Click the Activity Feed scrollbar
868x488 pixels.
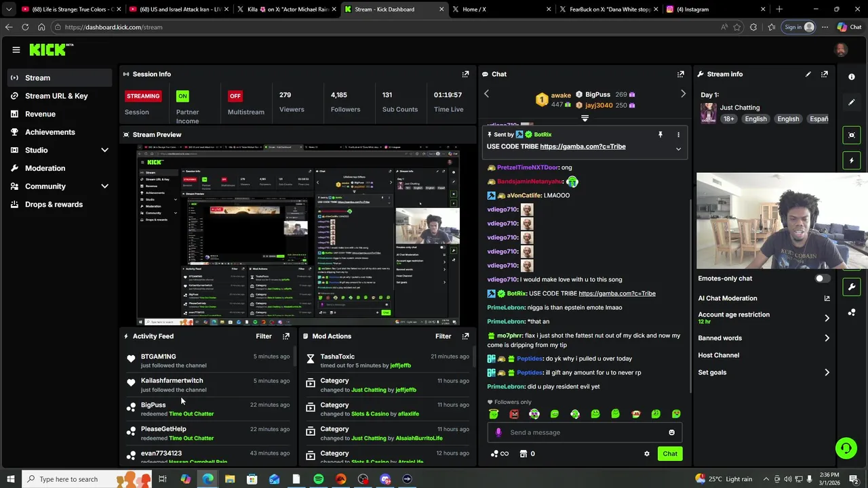[295, 357]
